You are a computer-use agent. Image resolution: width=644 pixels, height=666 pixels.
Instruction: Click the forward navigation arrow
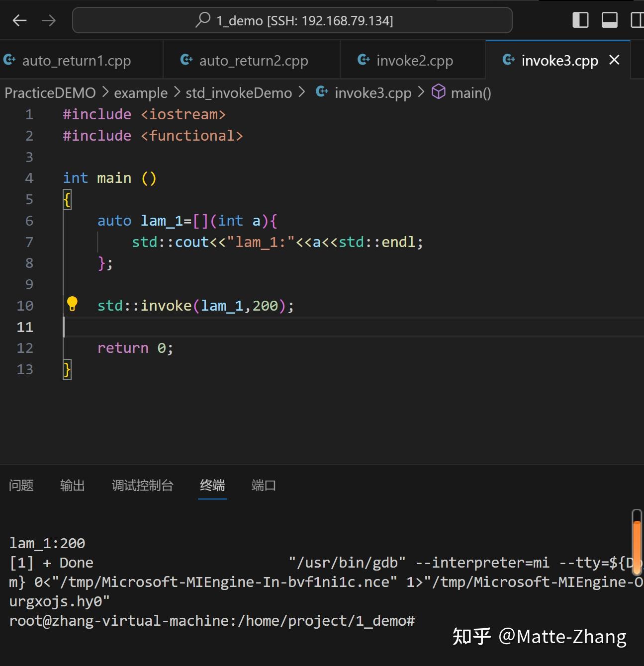pos(48,20)
